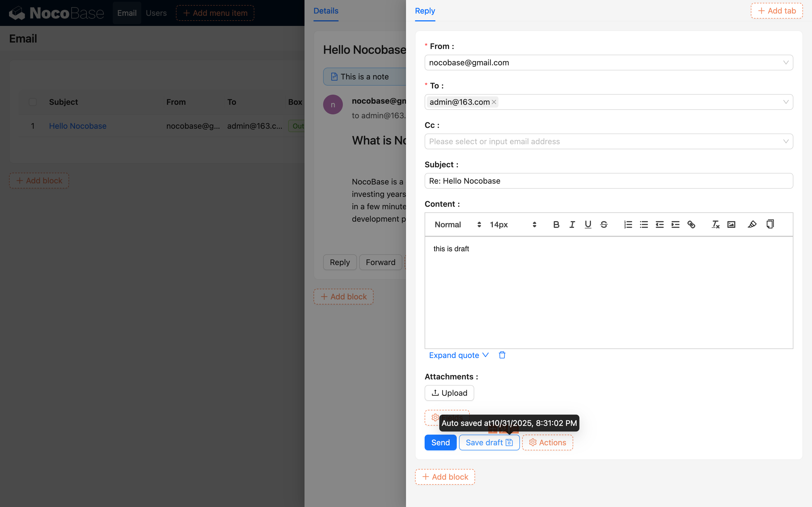This screenshot has height=507, width=812.
Task: Apply strikethrough formatting
Action: (x=604, y=225)
